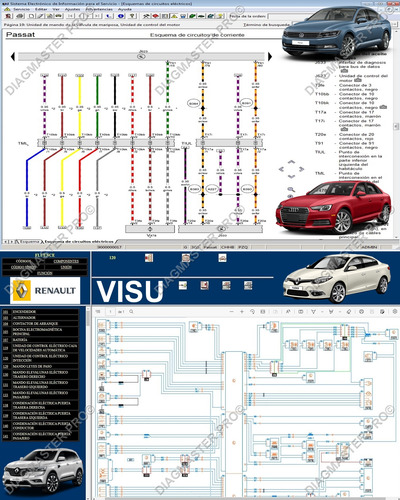Click the car icon in Visu header top row
400x500 pixels.
pos(222,258)
